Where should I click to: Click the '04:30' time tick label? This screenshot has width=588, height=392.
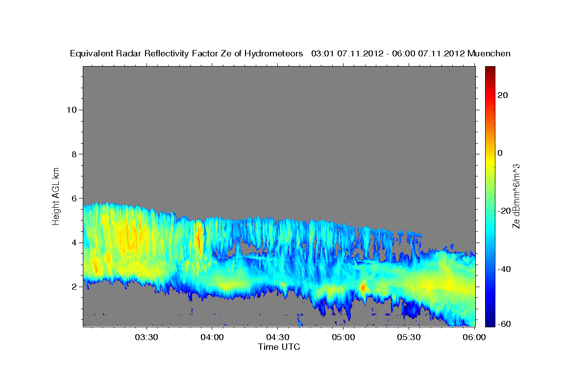click(277, 337)
